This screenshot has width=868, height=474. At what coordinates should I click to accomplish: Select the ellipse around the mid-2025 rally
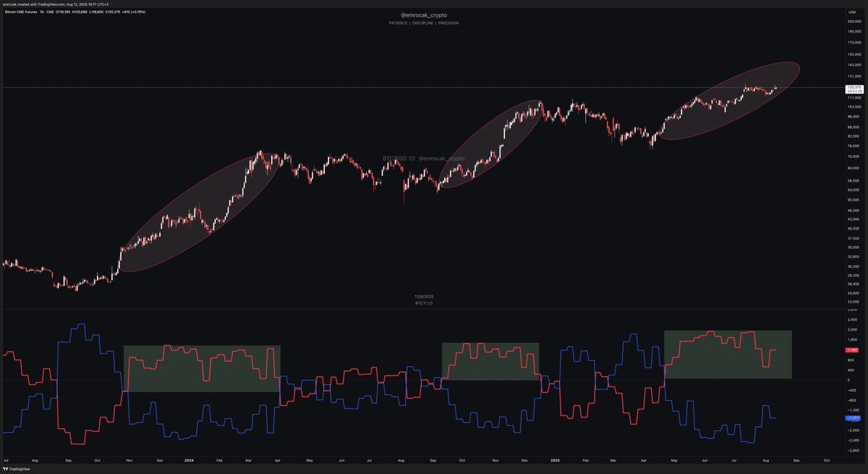pyautogui.click(x=729, y=101)
